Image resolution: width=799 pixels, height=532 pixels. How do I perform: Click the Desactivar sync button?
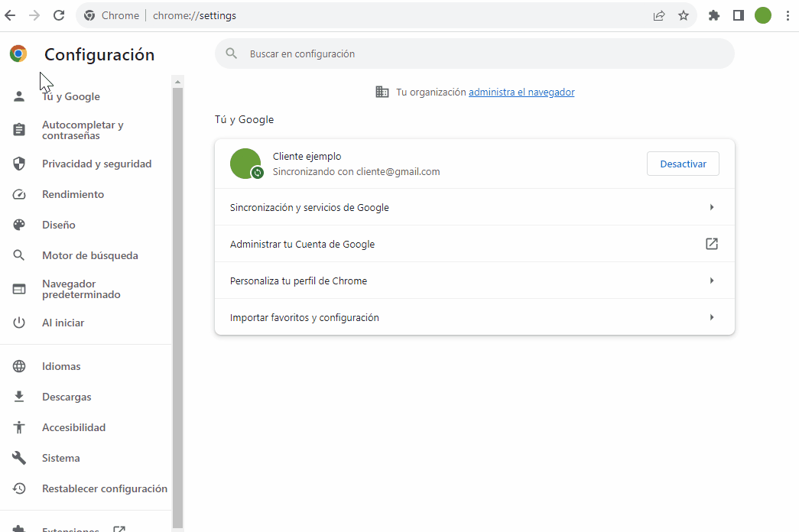pos(683,164)
